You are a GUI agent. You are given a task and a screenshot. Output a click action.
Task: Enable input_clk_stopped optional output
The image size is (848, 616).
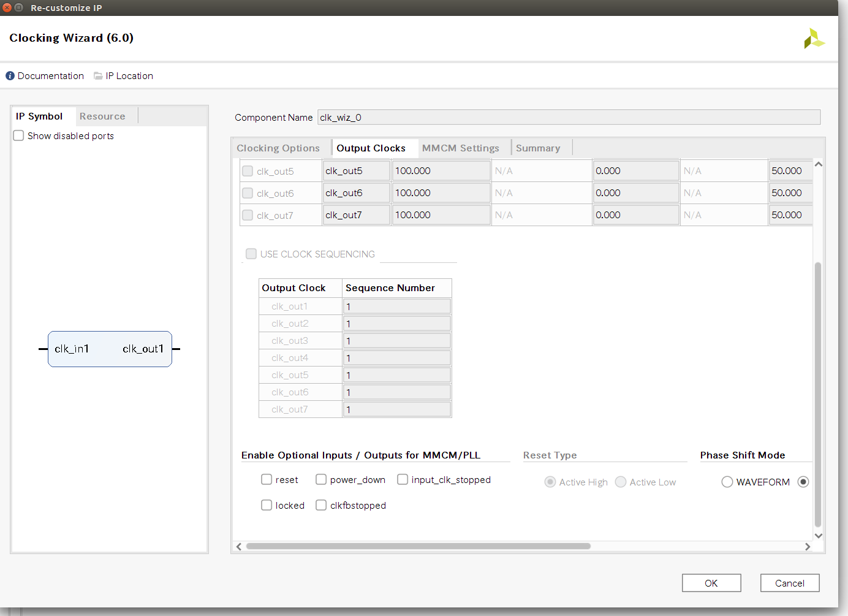[403, 479]
